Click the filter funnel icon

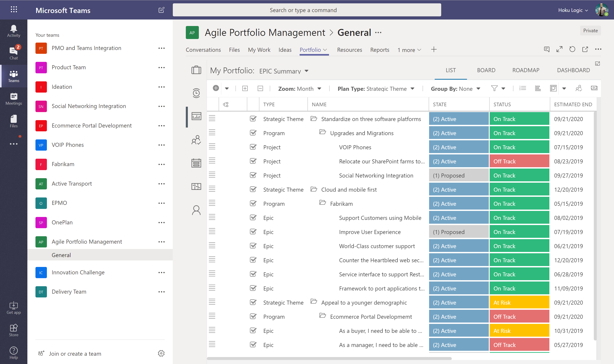pyautogui.click(x=494, y=88)
